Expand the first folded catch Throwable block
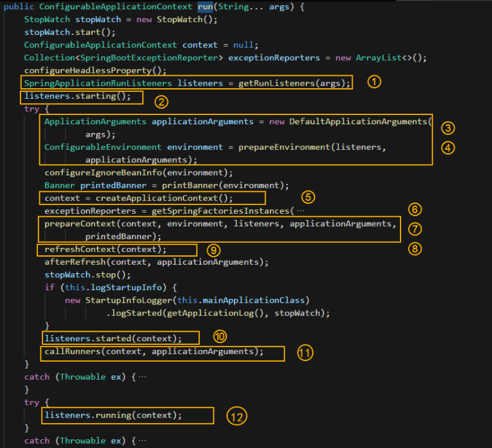 (142, 377)
